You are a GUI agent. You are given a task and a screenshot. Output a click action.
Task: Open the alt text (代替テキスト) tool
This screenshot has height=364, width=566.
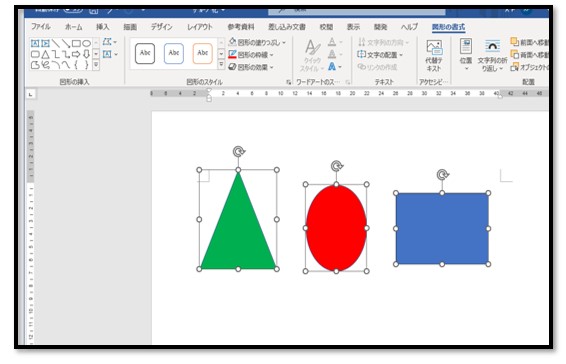pos(434,56)
